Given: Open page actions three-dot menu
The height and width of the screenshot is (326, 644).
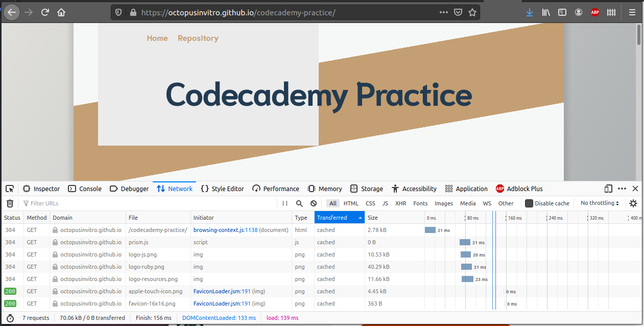Looking at the screenshot, I should [x=443, y=12].
